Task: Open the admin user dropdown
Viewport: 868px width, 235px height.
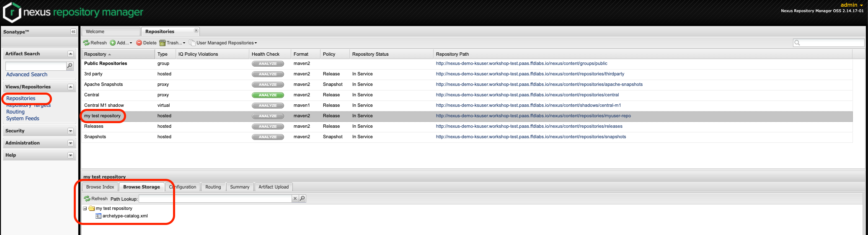Action: [852, 5]
